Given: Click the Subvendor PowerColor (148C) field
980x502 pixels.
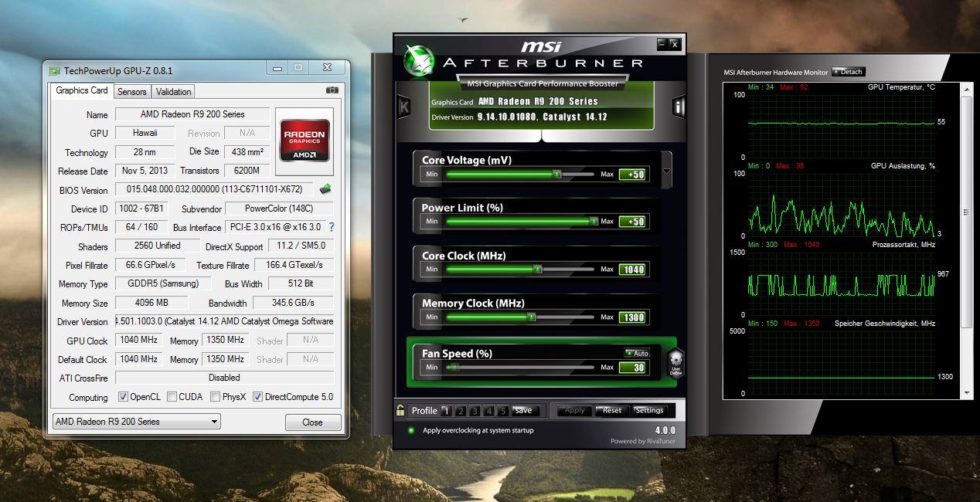Looking at the screenshot, I should pyautogui.click(x=279, y=209).
